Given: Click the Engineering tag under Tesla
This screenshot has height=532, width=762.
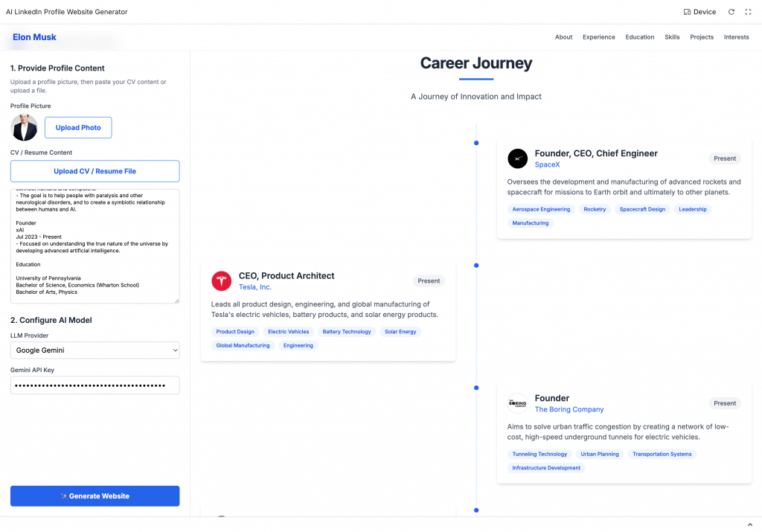Looking at the screenshot, I should pos(298,345).
